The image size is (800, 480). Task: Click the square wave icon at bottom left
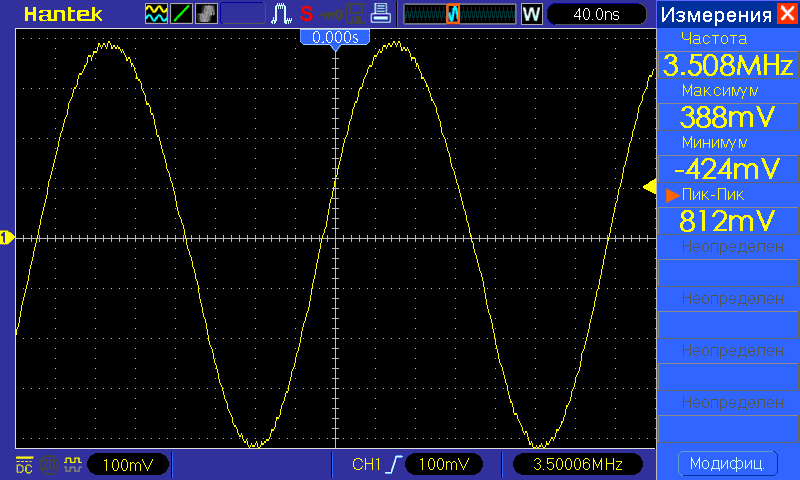(x=72, y=464)
